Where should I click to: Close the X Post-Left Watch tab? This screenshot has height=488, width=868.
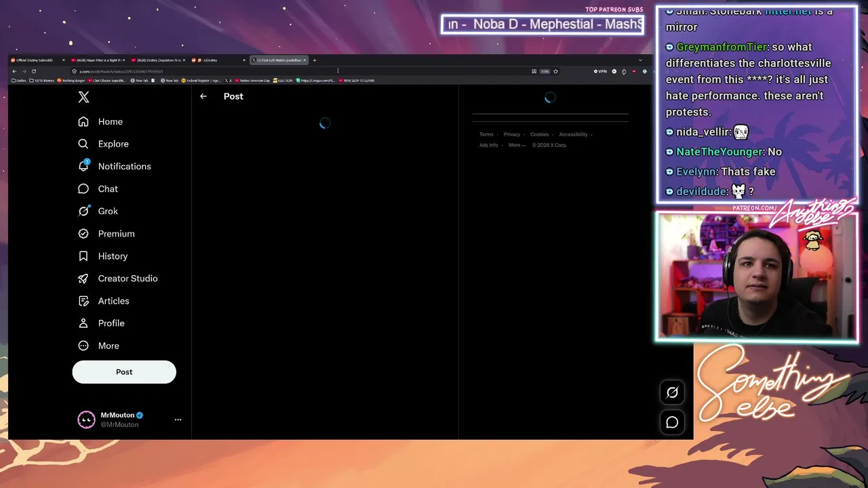tap(304, 60)
